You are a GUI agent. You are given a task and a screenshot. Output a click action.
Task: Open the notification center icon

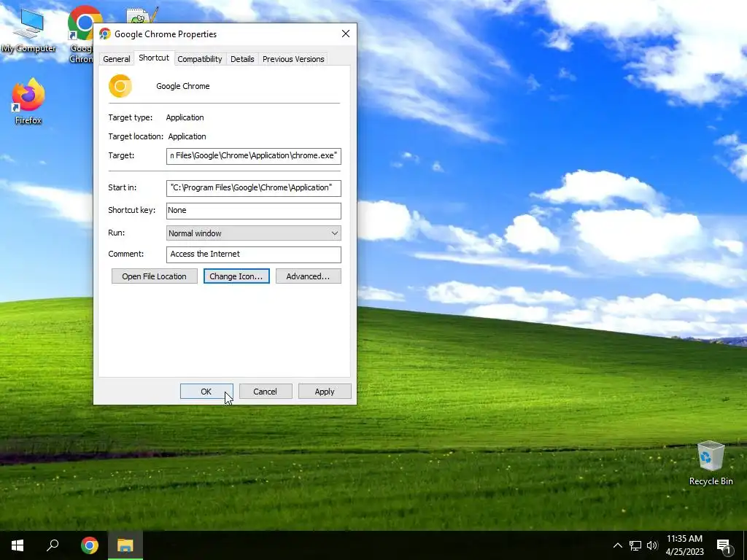tap(724, 545)
